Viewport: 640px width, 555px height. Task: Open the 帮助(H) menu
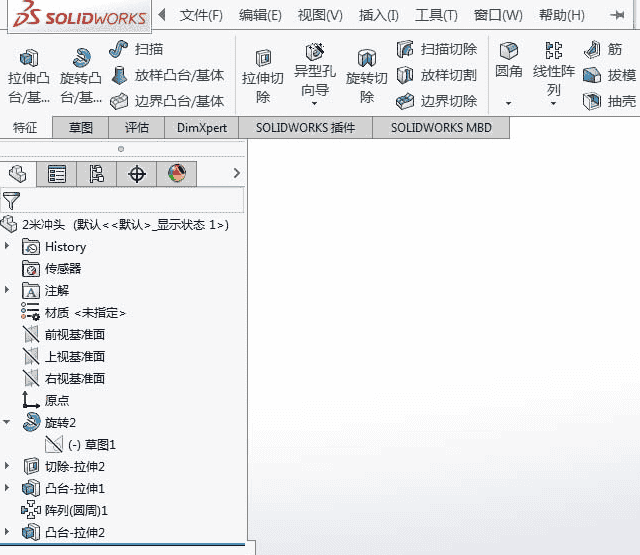coord(562,16)
